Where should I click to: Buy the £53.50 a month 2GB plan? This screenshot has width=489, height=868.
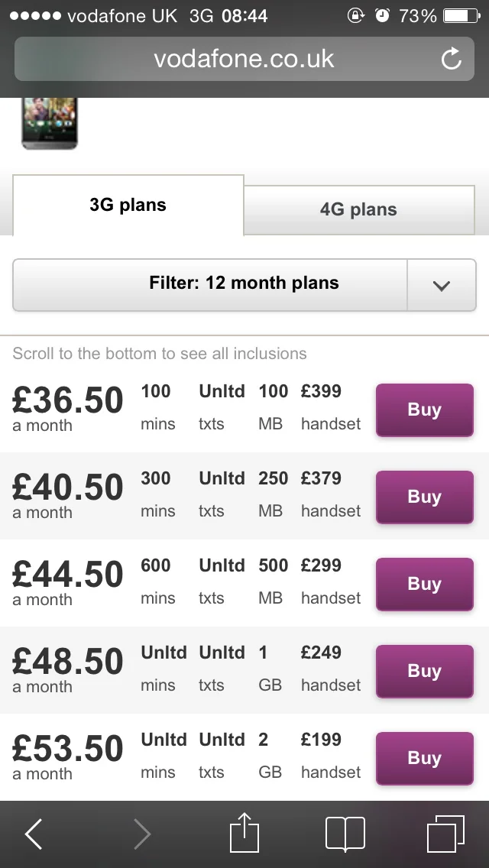coord(425,758)
